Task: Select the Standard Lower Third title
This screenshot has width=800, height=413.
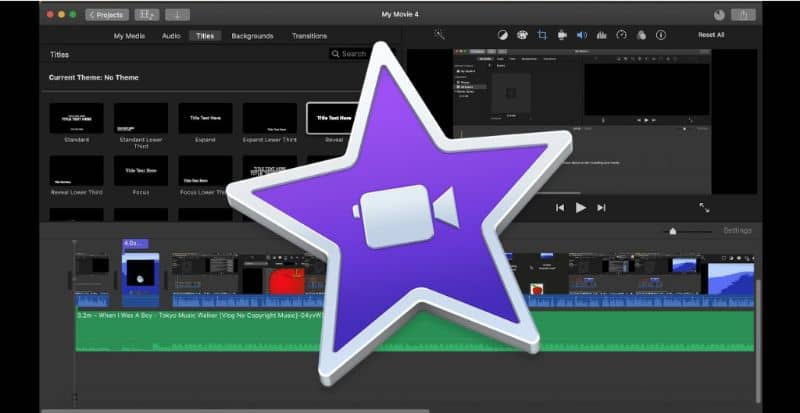Action: 141,118
